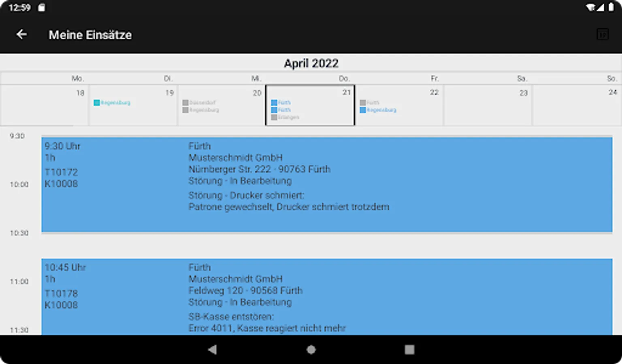622x364 pixels.
Task: Tap the 12:59 status bar clock
Action: click(x=19, y=8)
